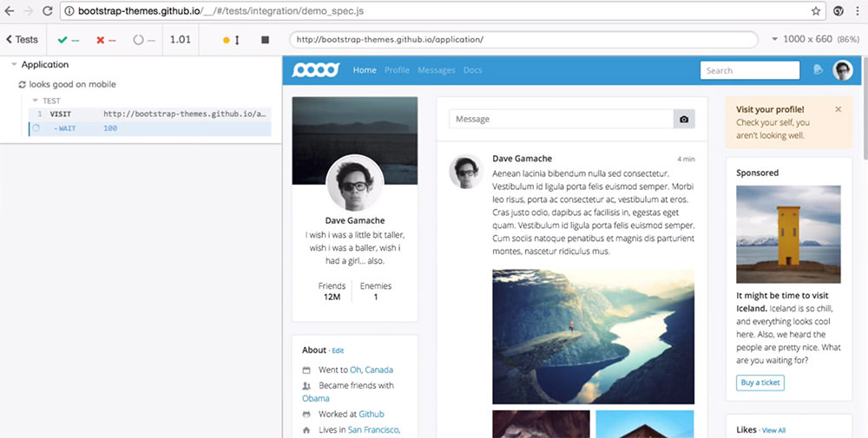The height and width of the screenshot is (438, 868).
Task: Collapse the Application suite
Action: [x=15, y=65]
